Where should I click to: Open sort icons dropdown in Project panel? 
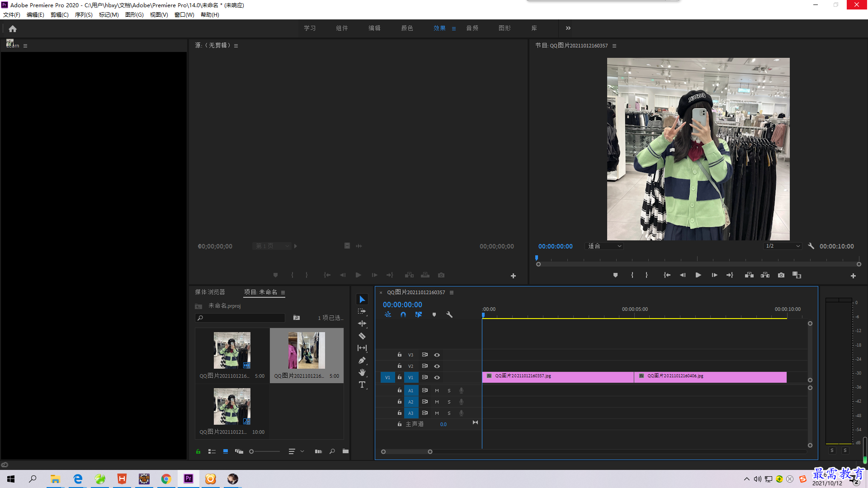click(296, 451)
